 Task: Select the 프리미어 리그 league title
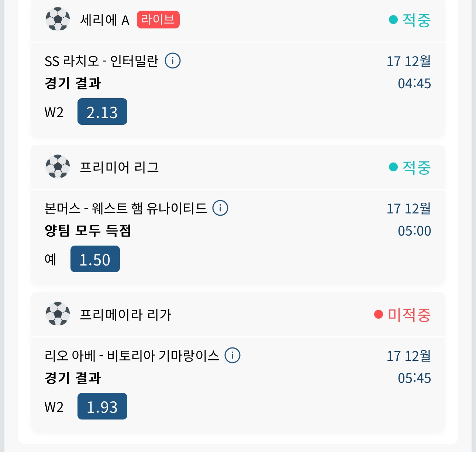(x=119, y=167)
